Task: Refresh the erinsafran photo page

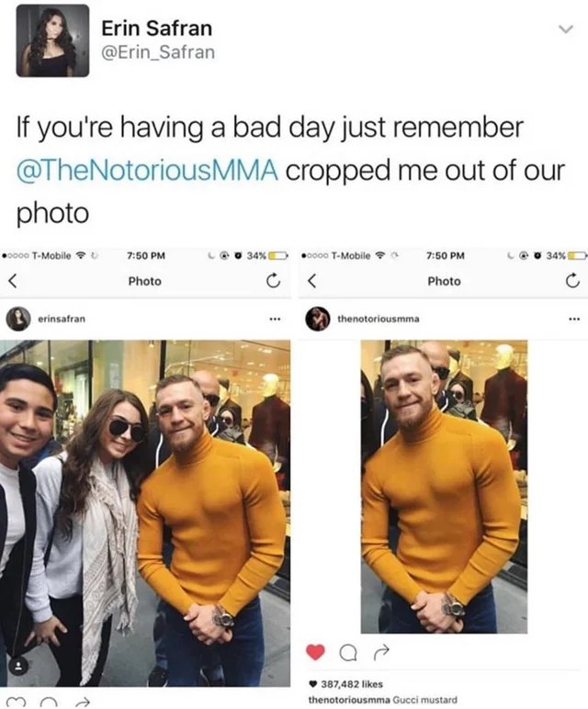Action: (x=273, y=281)
